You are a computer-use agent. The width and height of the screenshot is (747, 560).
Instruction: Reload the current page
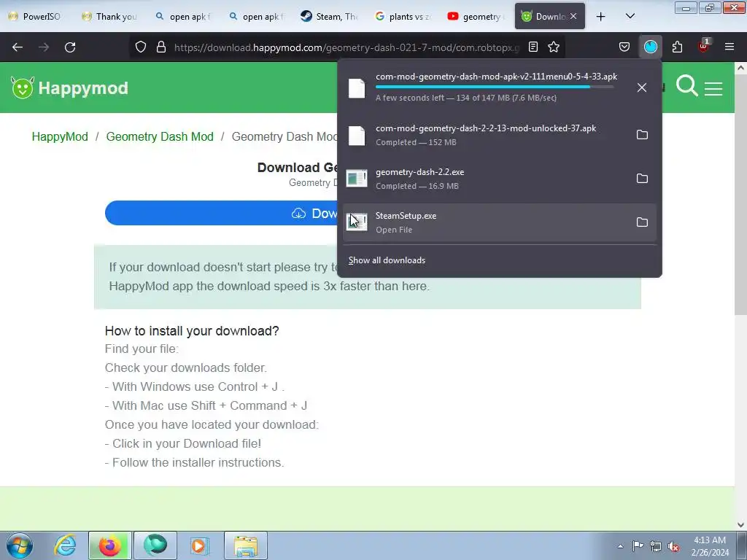(x=70, y=47)
